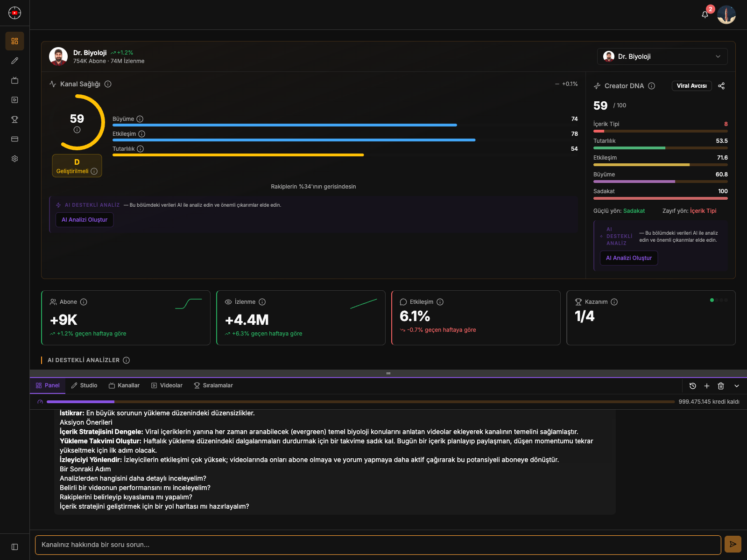Click the D Geliştirilmeli grade badge

point(77,166)
